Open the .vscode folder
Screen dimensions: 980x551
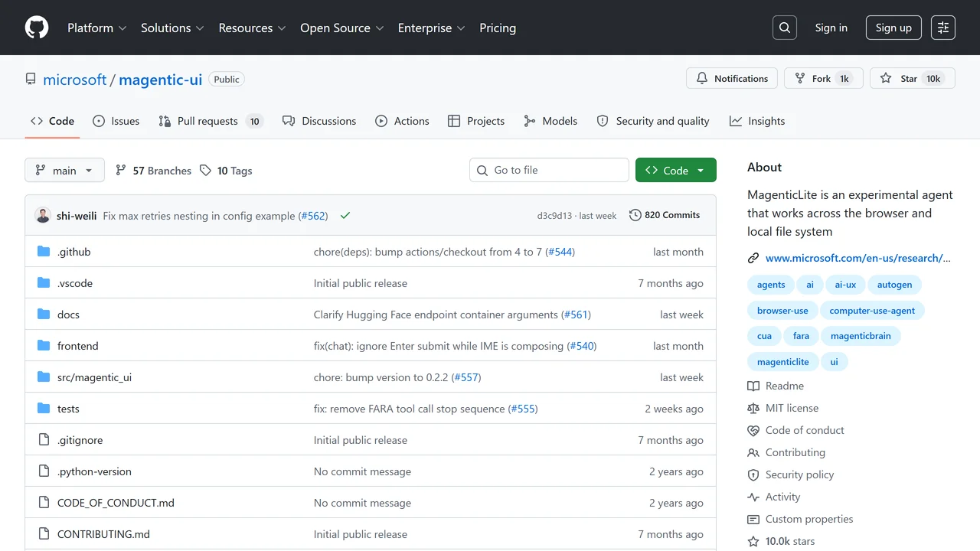[x=75, y=283]
